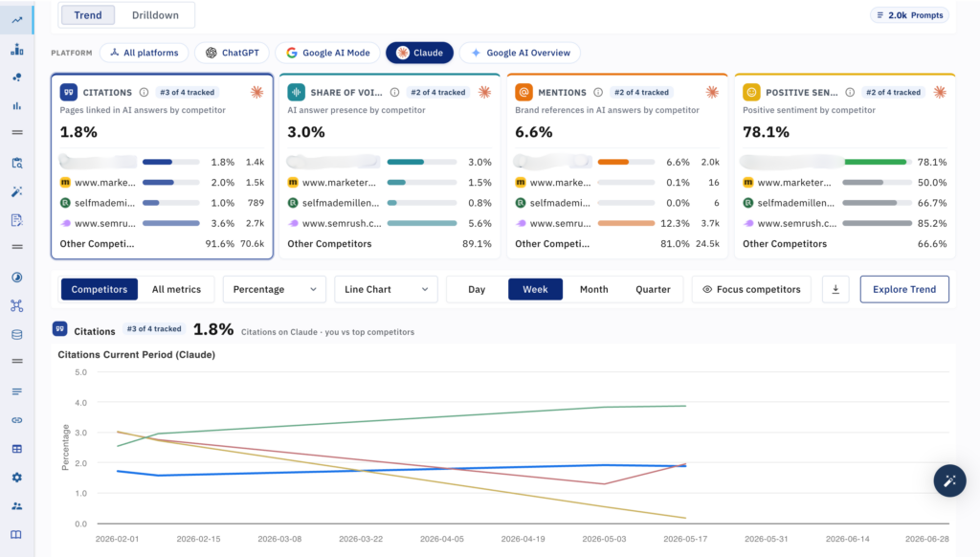Open the Percentage dropdown
980x557 pixels.
275,289
